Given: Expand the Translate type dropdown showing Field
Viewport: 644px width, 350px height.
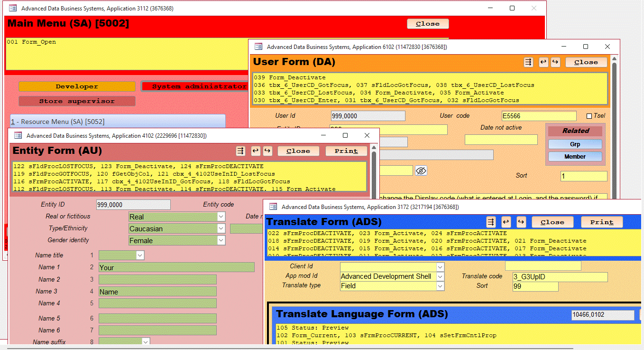Looking at the screenshot, I should click(x=440, y=286).
